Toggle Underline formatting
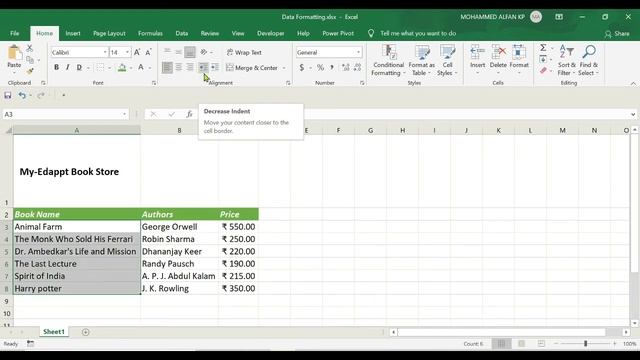 79,67
